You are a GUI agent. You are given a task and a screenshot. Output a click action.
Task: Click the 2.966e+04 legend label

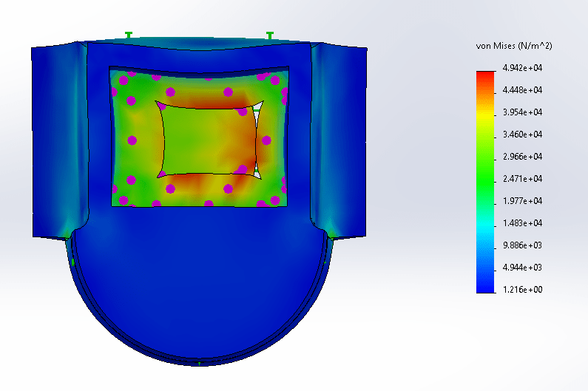pos(523,157)
